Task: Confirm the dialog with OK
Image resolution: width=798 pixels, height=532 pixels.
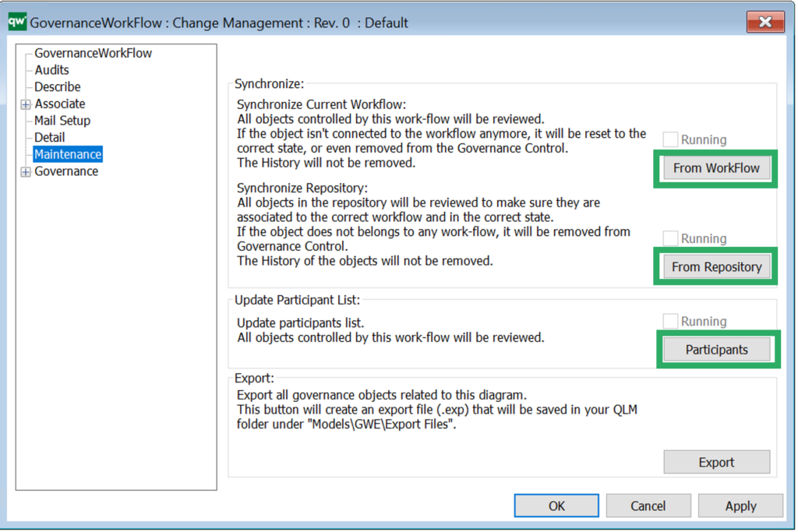Action: click(556, 506)
